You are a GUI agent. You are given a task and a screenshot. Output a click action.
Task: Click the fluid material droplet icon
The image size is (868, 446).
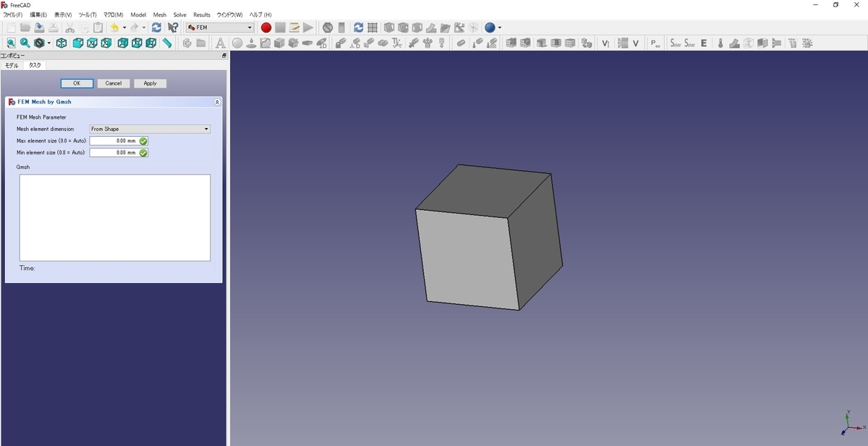251,43
